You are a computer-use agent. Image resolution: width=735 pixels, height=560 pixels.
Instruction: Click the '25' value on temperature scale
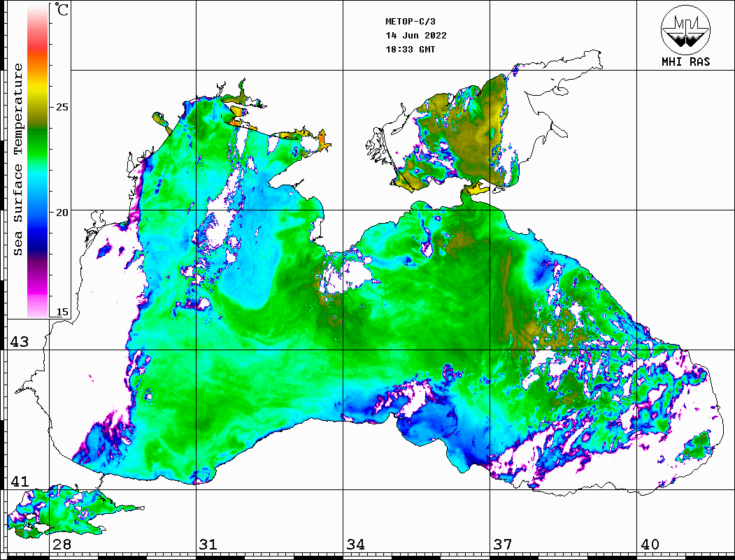(62, 107)
